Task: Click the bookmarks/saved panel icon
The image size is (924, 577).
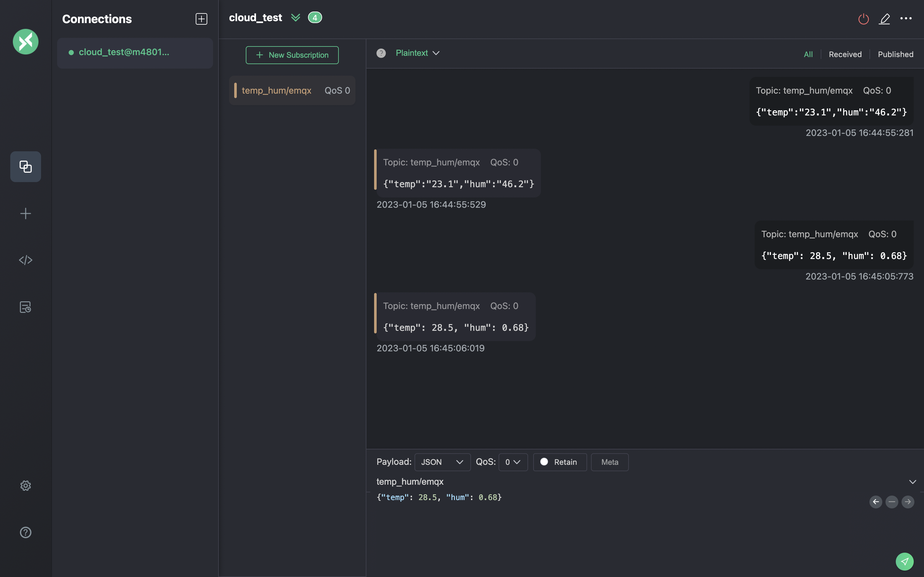Action: (25, 307)
